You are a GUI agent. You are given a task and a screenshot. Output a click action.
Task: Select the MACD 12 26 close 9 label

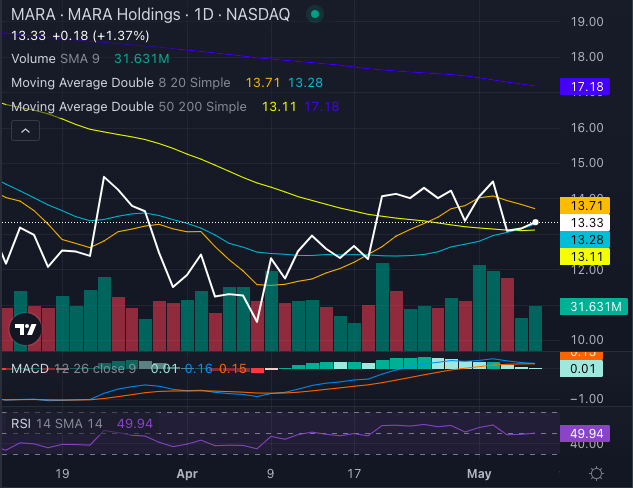coord(73,369)
